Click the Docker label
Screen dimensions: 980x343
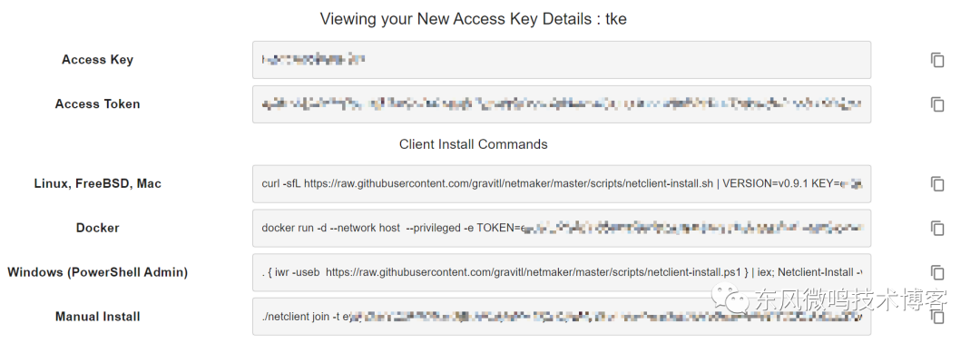[x=97, y=228]
